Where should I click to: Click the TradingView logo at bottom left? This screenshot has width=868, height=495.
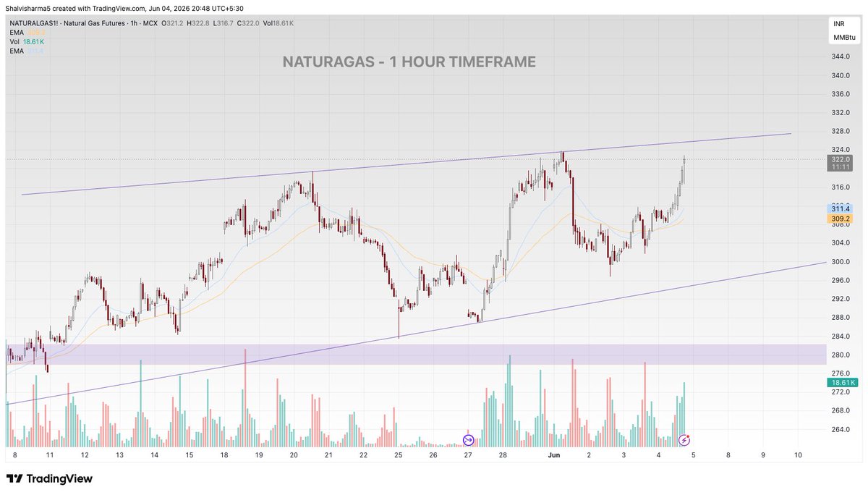pyautogui.click(x=49, y=479)
